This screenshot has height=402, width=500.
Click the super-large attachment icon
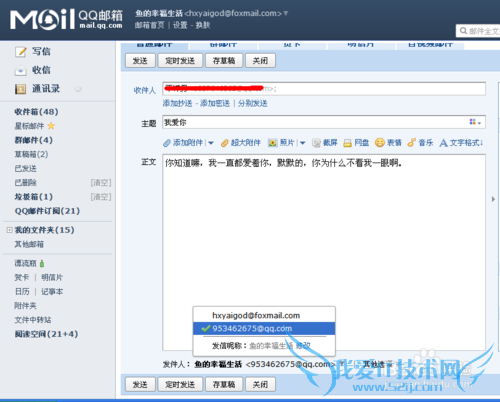[x=225, y=143]
